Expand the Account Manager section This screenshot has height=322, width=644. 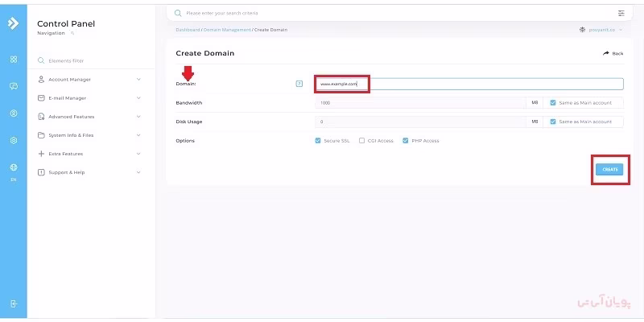click(x=89, y=80)
